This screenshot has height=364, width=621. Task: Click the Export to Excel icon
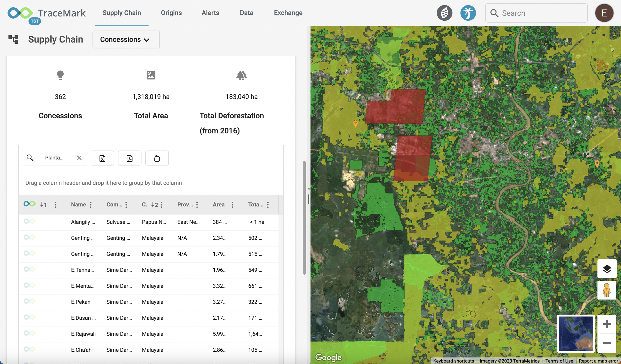(x=102, y=158)
